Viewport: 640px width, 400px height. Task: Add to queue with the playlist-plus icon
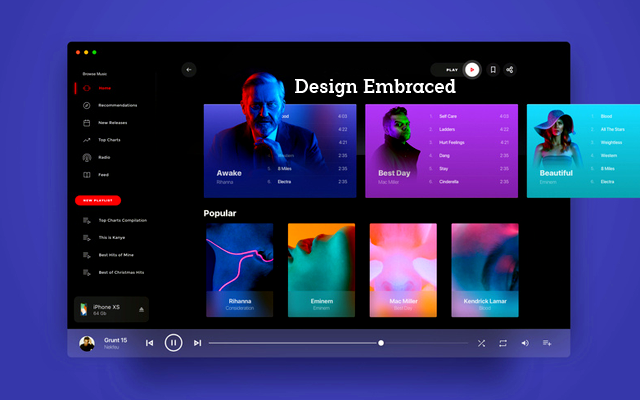547,343
